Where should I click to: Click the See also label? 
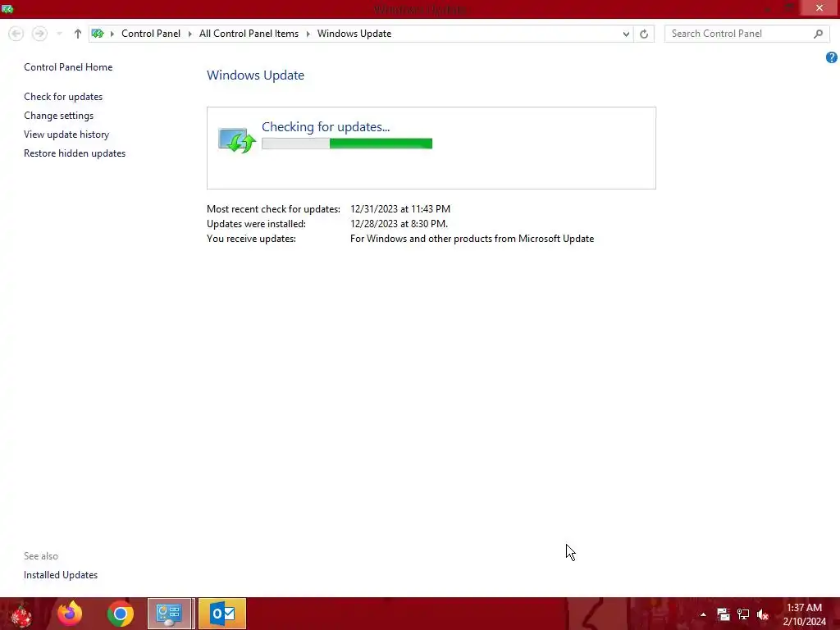(x=41, y=556)
